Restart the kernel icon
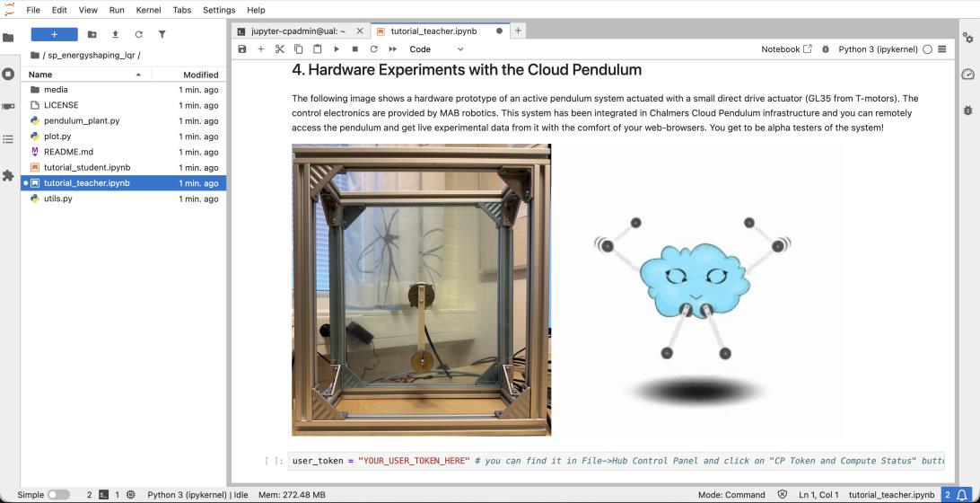The height and width of the screenshot is (503, 980). [373, 49]
